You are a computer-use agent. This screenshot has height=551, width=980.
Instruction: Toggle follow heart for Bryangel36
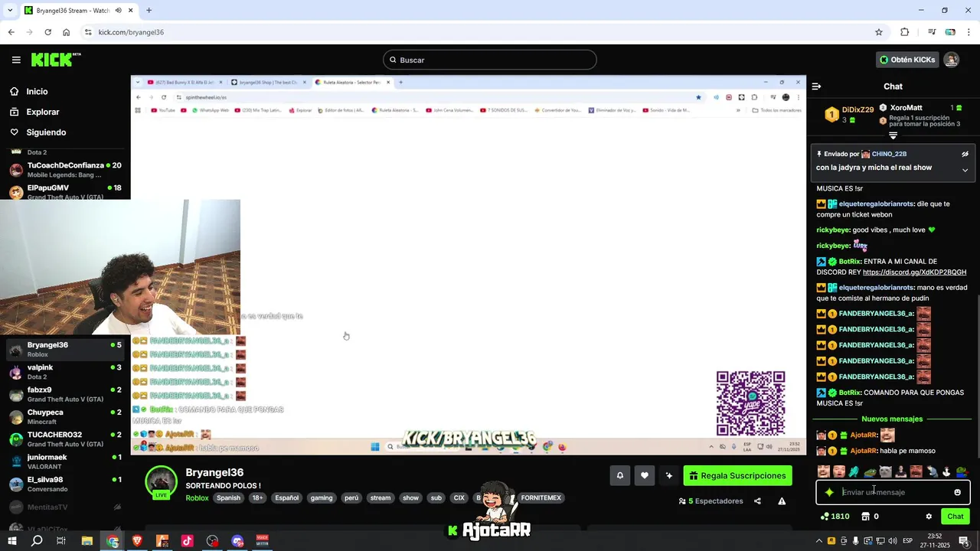tap(645, 476)
